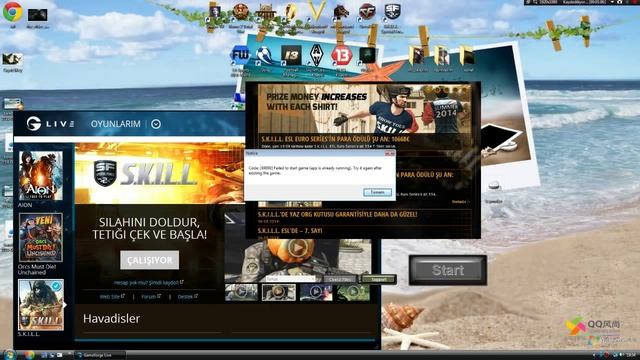
Task: Open the horse head game shortcut
Action: [x=340, y=11]
